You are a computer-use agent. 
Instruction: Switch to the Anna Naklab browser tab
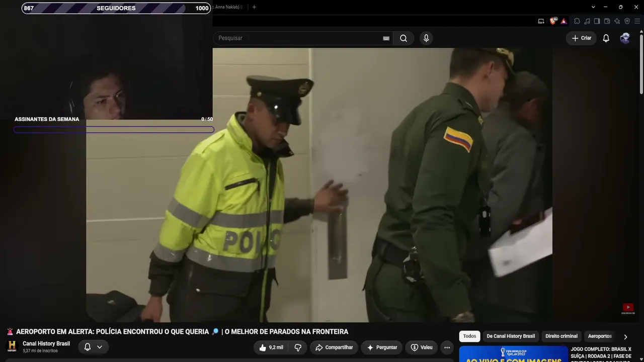pyautogui.click(x=229, y=7)
